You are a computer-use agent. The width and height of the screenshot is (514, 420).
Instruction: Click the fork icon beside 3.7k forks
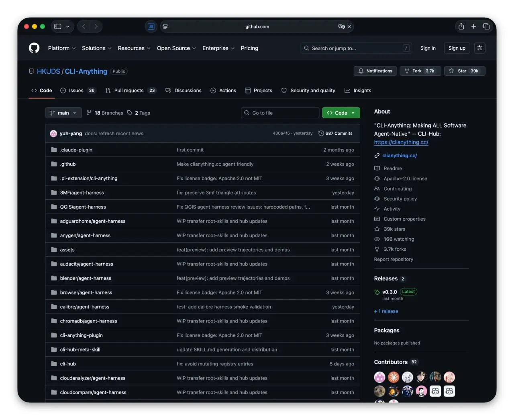377,249
